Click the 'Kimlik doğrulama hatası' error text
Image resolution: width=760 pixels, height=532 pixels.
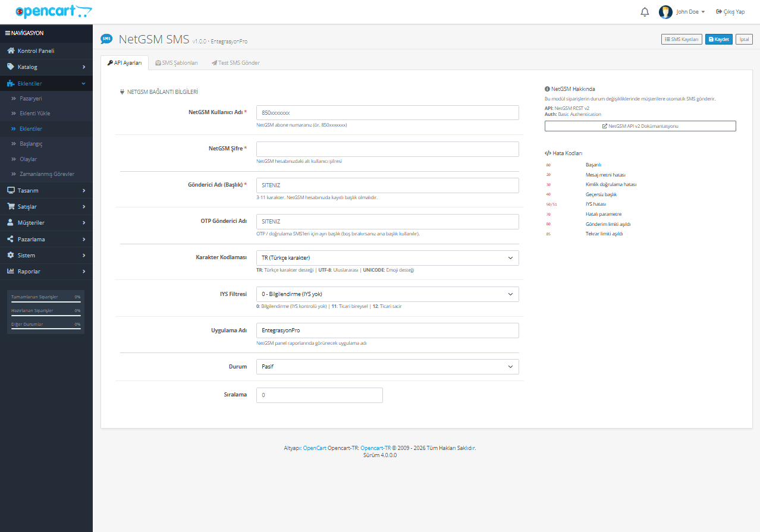[611, 185]
